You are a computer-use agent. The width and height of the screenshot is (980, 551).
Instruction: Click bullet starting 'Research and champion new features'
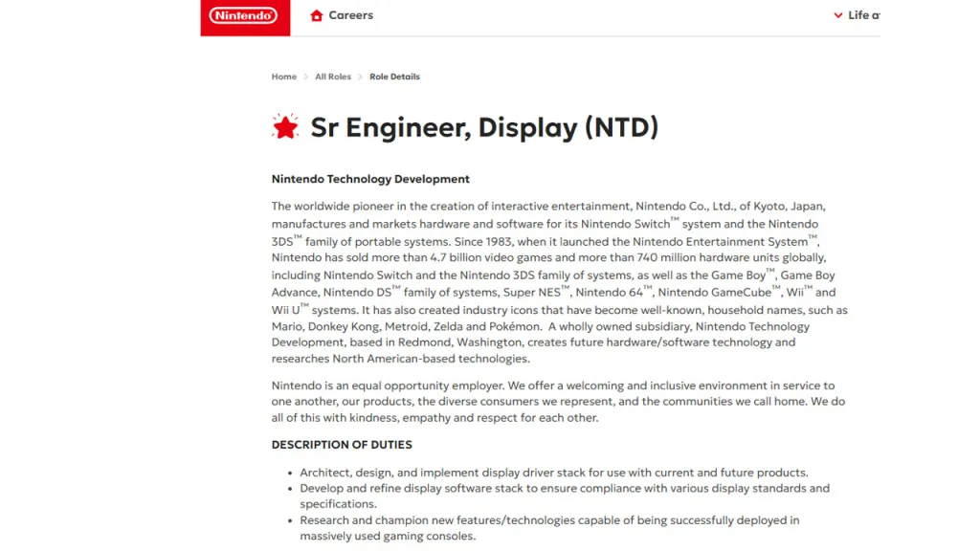click(x=549, y=528)
